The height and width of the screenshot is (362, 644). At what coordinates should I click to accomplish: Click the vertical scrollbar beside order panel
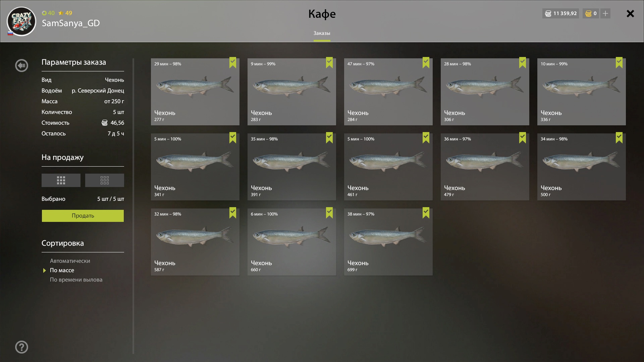click(x=133, y=206)
